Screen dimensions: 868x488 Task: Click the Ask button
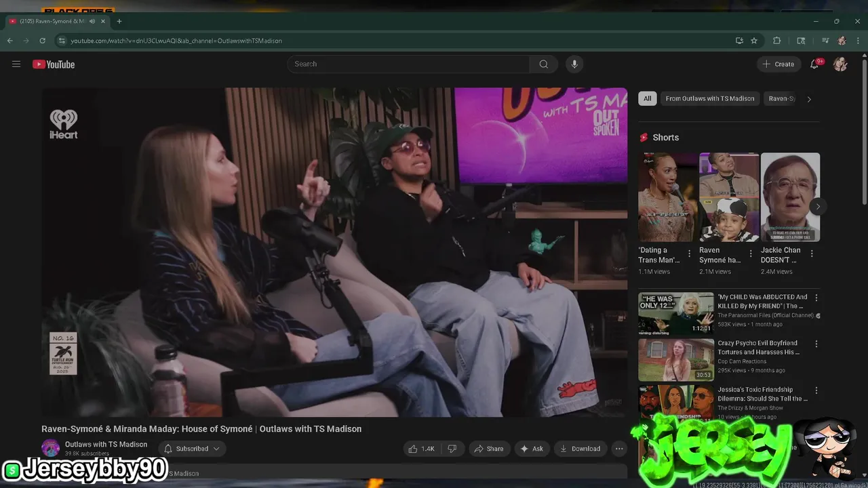point(532,449)
